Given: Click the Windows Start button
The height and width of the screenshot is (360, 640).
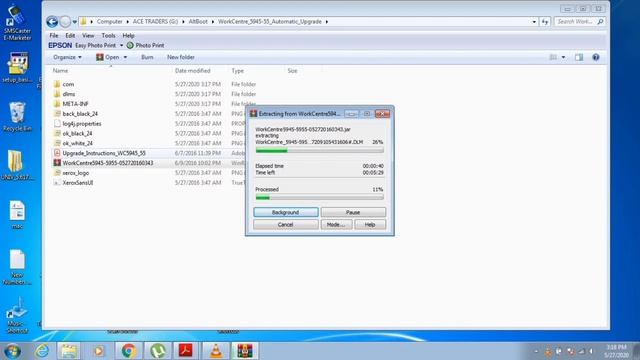Looking at the screenshot, I should coord(12,351).
